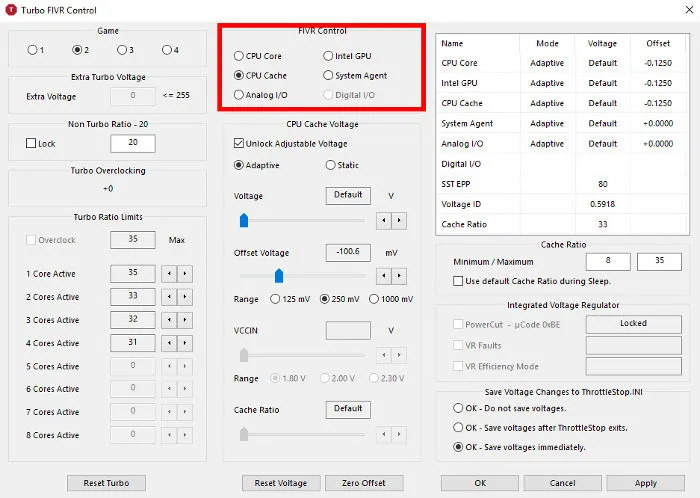Screen dimensions: 700x498
Task: Click right arrow of Voltage slider
Action: pos(399,220)
